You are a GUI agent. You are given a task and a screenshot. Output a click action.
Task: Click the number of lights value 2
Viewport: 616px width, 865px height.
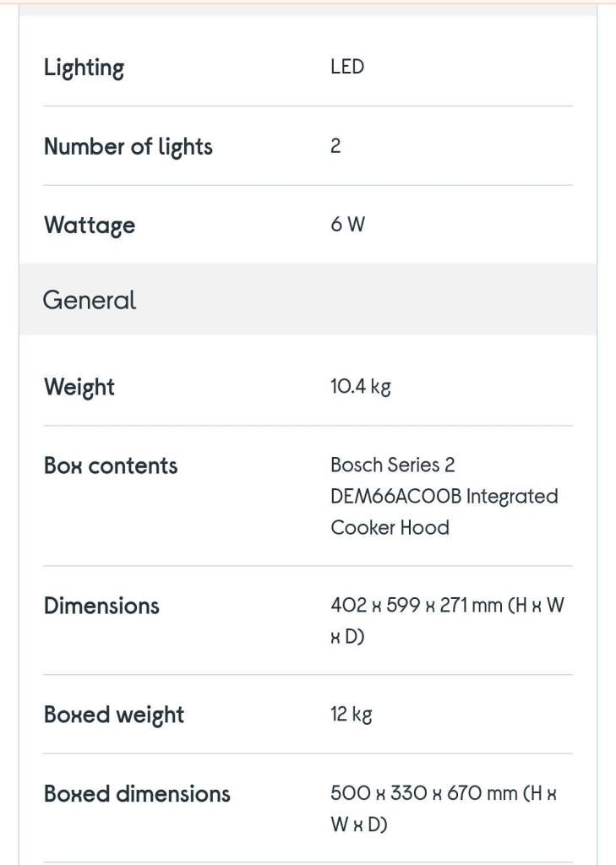pos(335,146)
